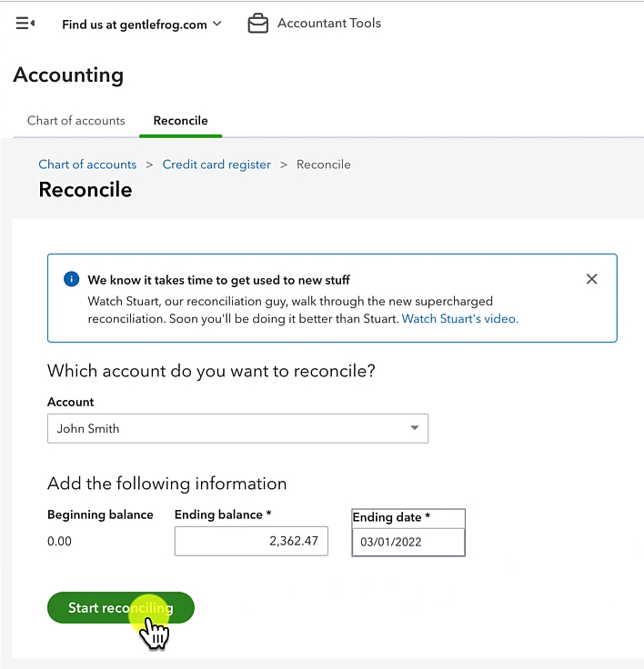Viewport: 644px width, 669px height.
Task: Click the Accountant Tools briefcase icon
Action: [258, 23]
